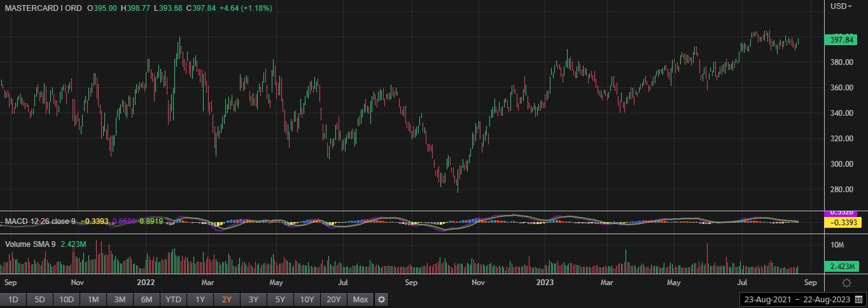Viewport: 868px width, 308px height.
Task: Select the 5Y range
Action: click(280, 299)
